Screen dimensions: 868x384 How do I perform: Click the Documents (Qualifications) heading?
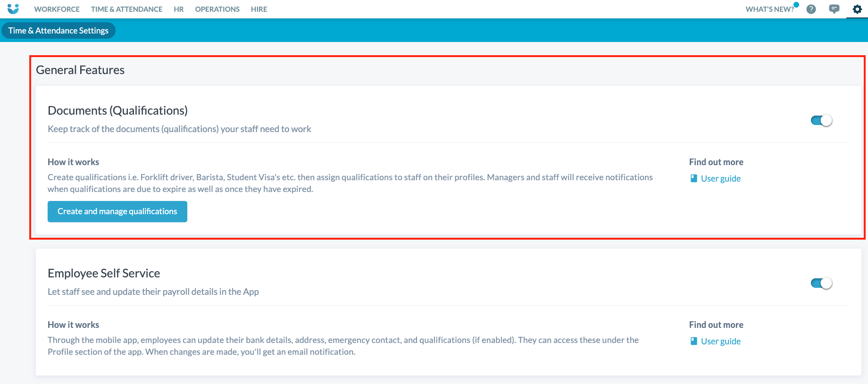pyautogui.click(x=117, y=110)
